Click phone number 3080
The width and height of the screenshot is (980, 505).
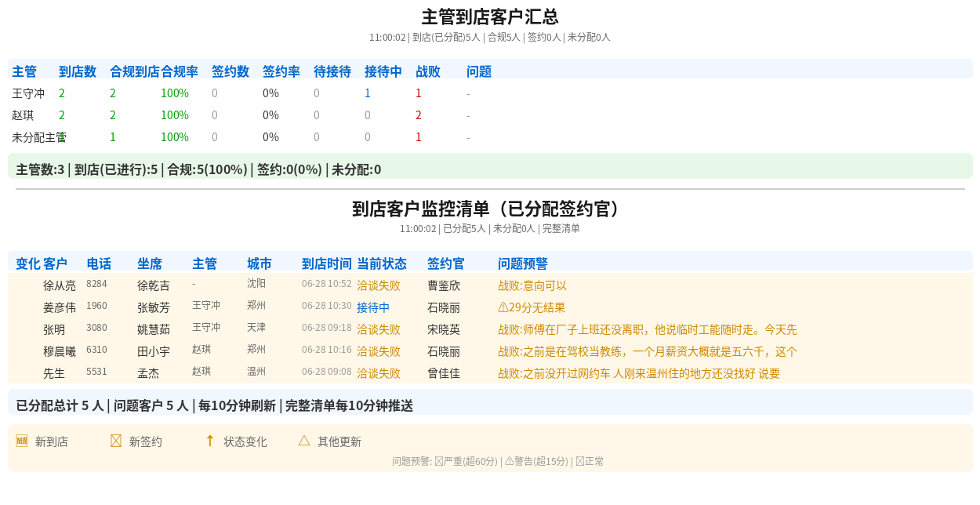(96, 327)
